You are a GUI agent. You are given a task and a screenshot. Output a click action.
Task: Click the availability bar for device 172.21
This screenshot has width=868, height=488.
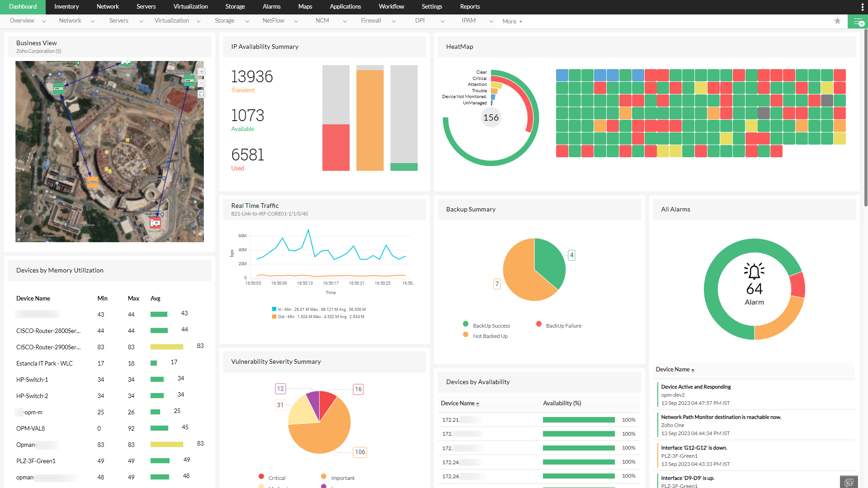pos(578,419)
